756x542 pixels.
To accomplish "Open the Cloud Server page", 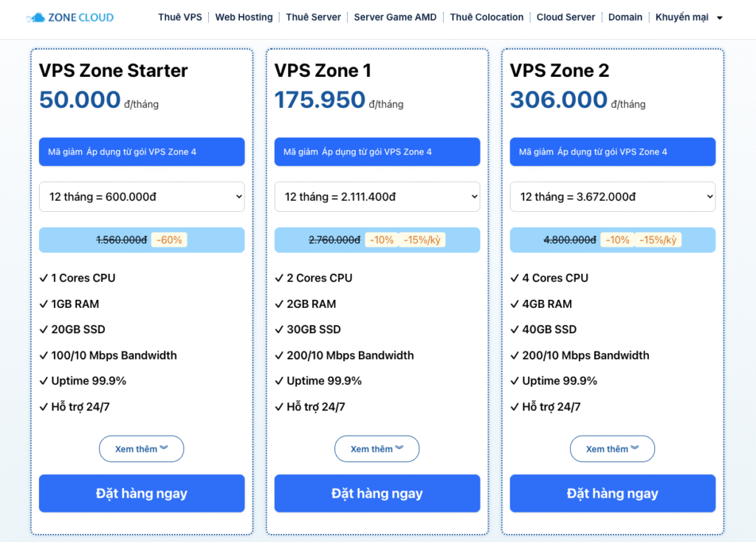I will (x=566, y=17).
